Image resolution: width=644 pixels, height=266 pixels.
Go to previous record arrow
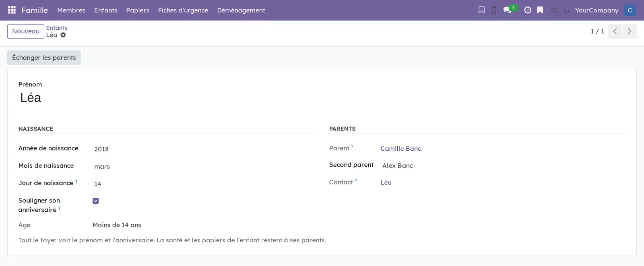615,31
